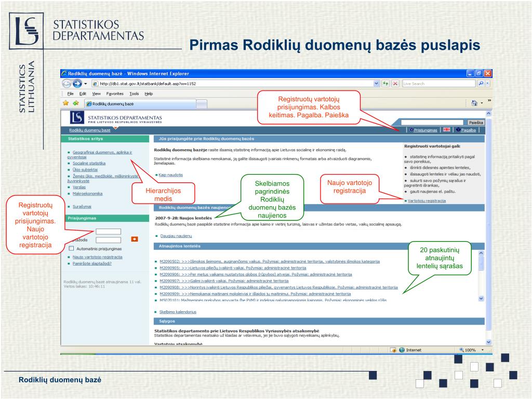Open the Tools menu
Viewport: 532px width, 399px height.
(134, 94)
